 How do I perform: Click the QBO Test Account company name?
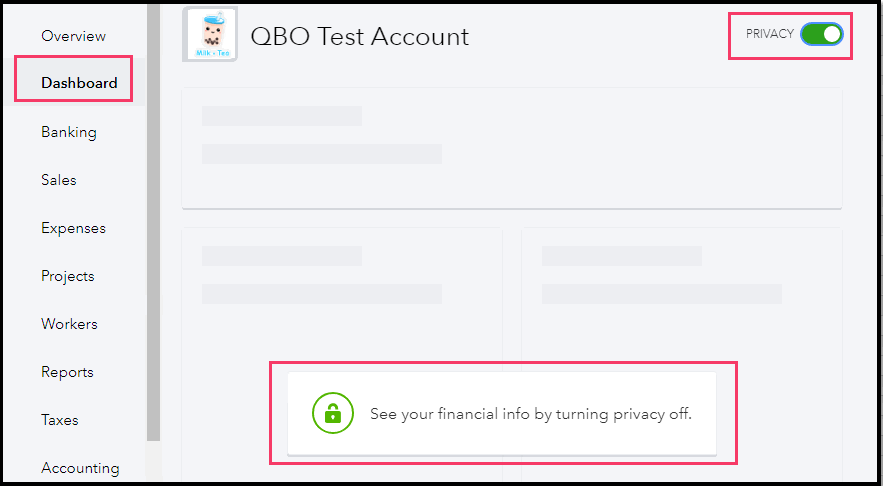coord(359,37)
